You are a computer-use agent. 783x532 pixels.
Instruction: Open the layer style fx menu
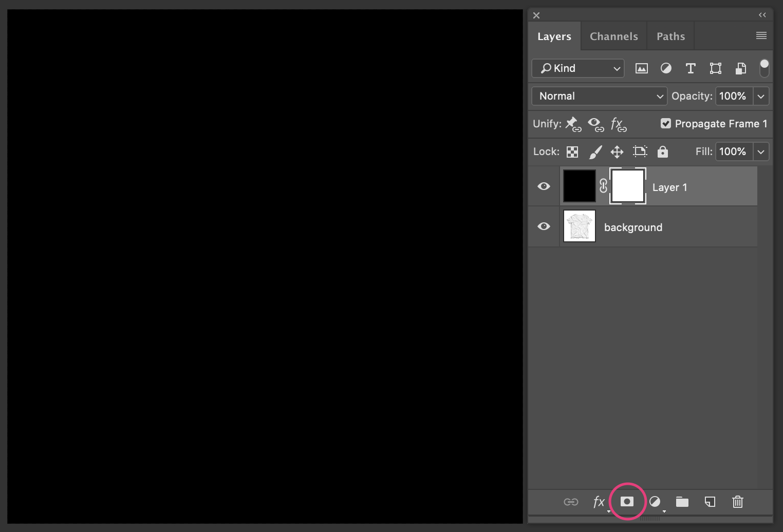pos(599,502)
